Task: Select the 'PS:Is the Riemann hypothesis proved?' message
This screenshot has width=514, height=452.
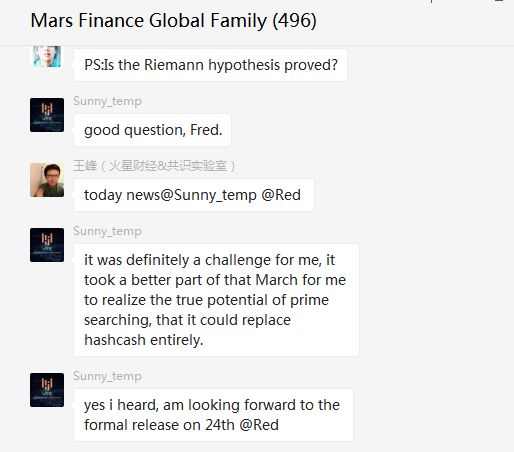Action: [x=210, y=65]
